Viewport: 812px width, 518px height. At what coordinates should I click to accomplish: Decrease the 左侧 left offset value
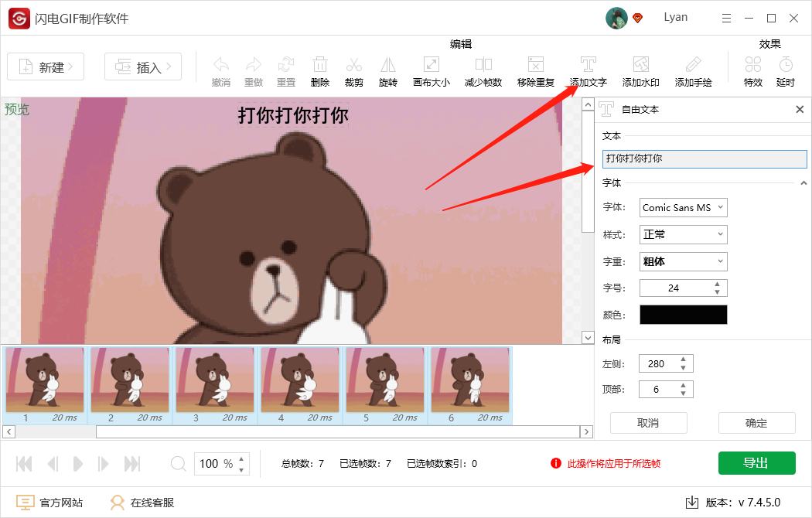pos(683,367)
